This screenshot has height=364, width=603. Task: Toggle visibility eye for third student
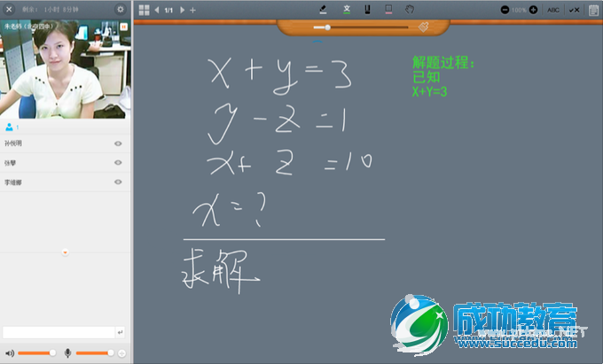(118, 182)
